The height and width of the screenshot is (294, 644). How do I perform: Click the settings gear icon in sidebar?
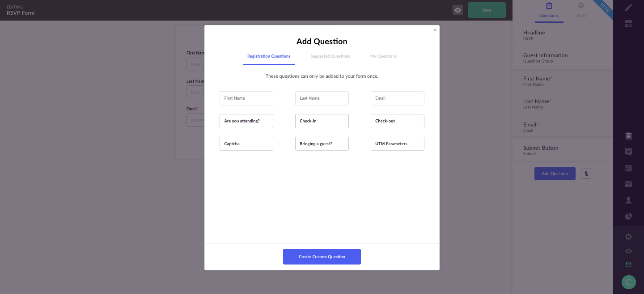[x=628, y=237]
